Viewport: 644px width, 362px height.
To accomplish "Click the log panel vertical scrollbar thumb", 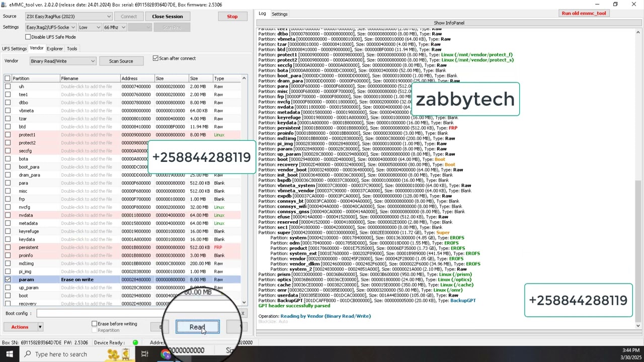I will [638, 251].
